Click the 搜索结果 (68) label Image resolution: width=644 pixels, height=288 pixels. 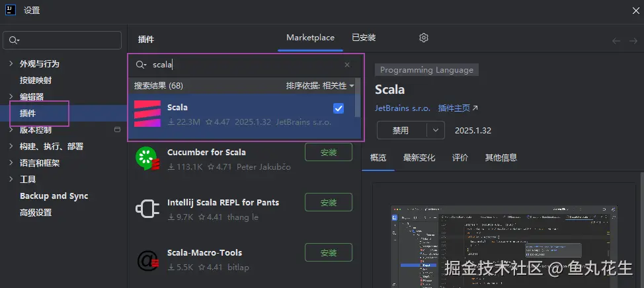158,86
